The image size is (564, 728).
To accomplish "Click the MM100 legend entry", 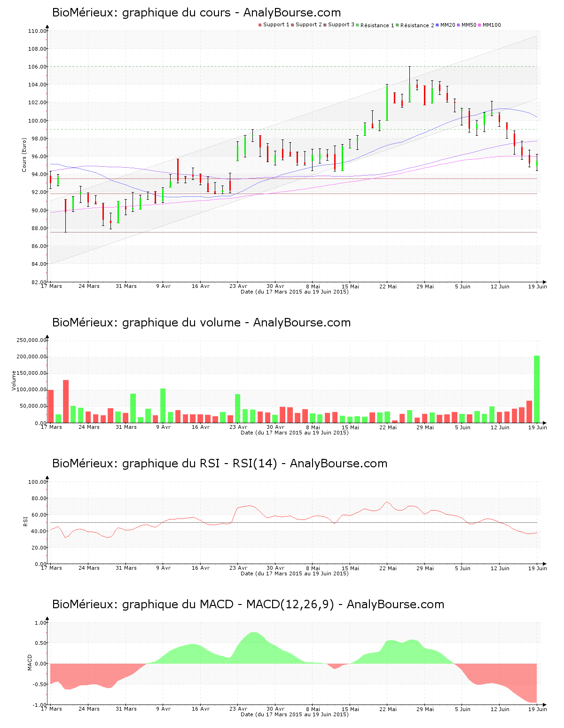I will coord(490,25).
